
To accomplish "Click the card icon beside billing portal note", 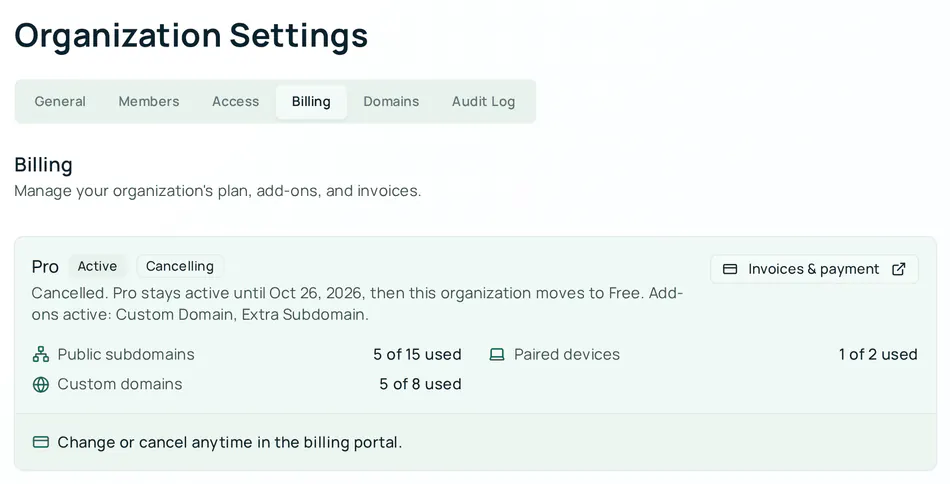I will click(41, 442).
